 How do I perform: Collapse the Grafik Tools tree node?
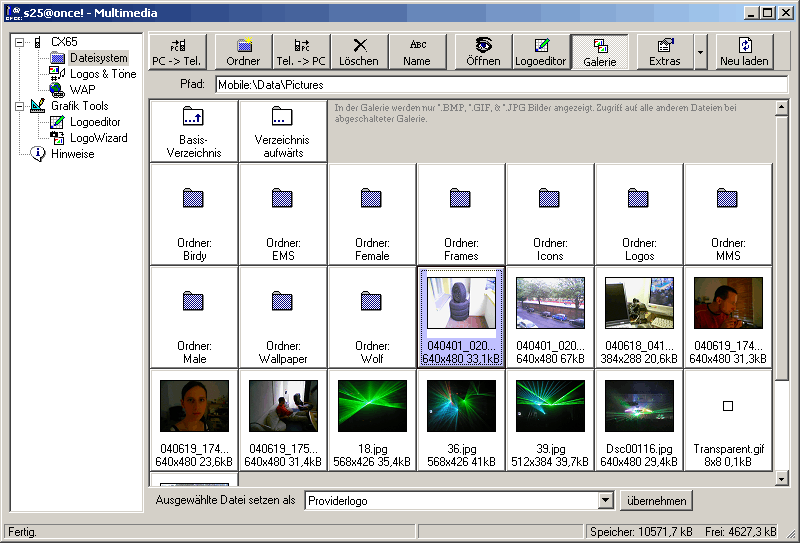click(19, 106)
